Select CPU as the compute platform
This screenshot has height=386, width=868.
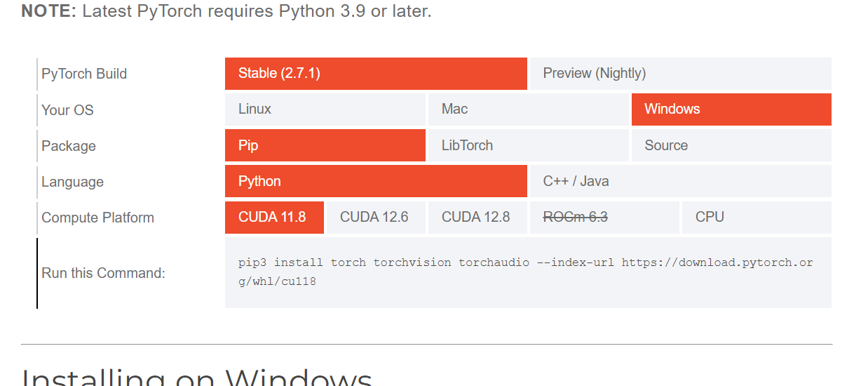tap(757, 218)
